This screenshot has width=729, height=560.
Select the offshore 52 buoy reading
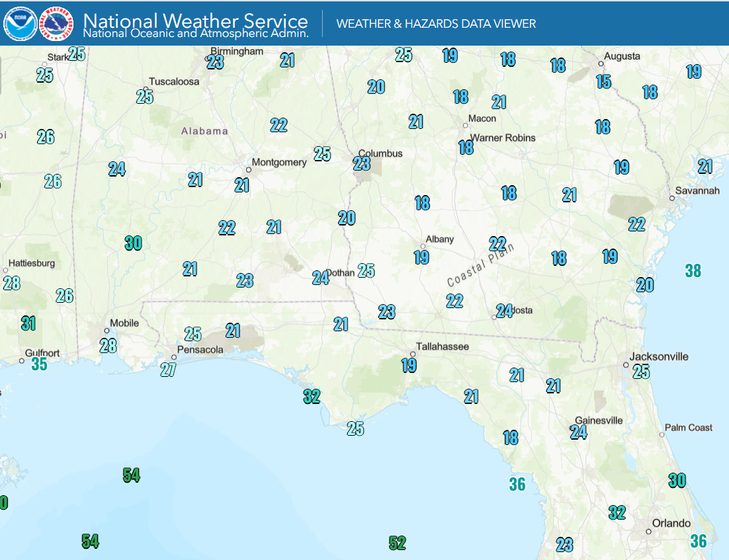398,543
